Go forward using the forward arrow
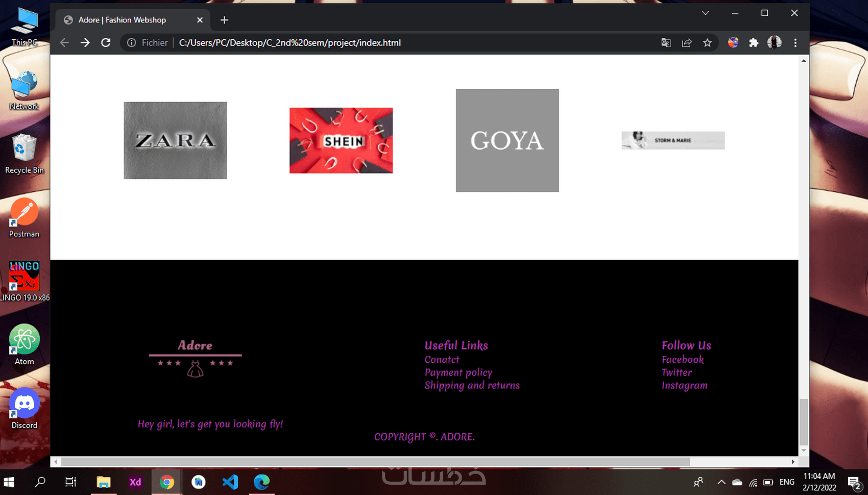The width and height of the screenshot is (868, 495). tap(85, 43)
